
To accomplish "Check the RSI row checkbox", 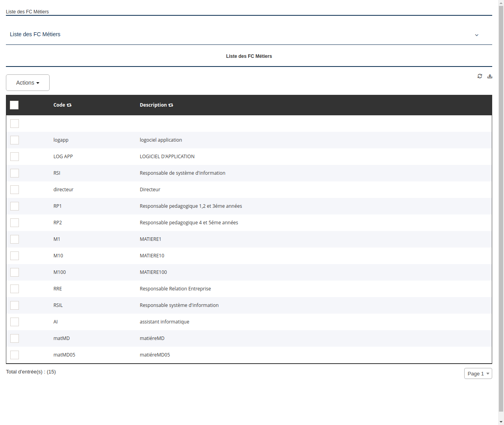I will coord(15,173).
